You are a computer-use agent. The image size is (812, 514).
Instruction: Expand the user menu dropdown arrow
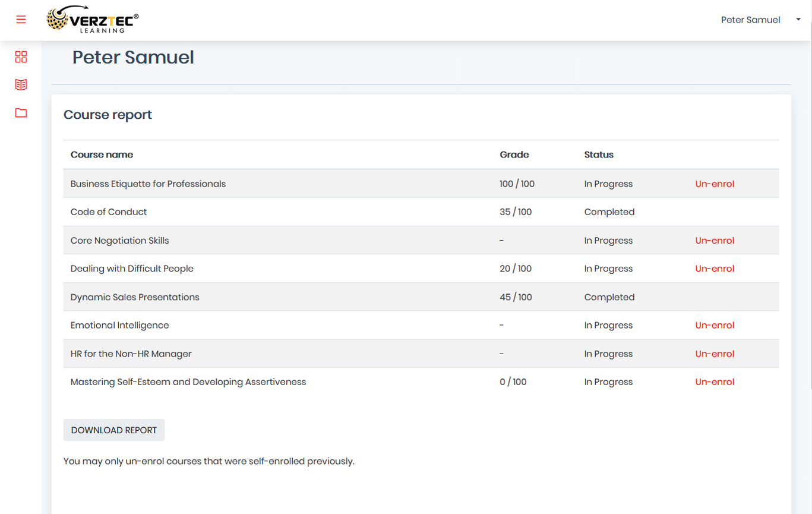pyautogui.click(x=798, y=20)
